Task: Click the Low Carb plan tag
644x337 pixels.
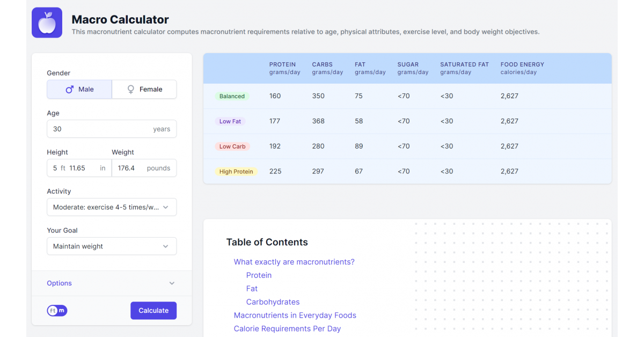Action: coord(232,146)
